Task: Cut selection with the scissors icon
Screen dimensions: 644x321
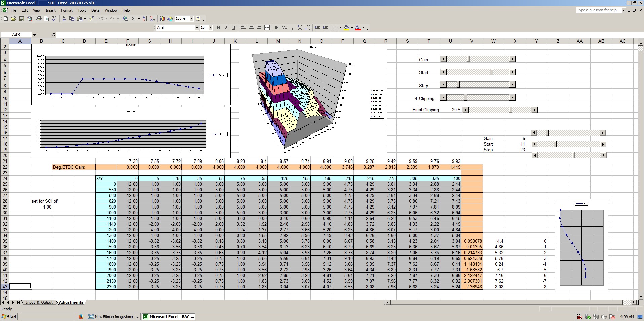Action: pyautogui.click(x=64, y=19)
